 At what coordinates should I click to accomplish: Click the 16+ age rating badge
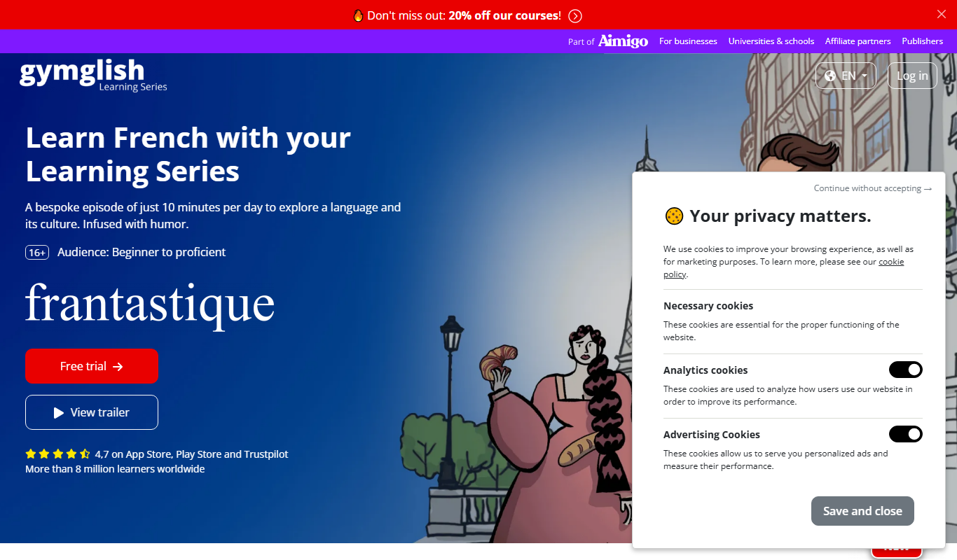(37, 252)
